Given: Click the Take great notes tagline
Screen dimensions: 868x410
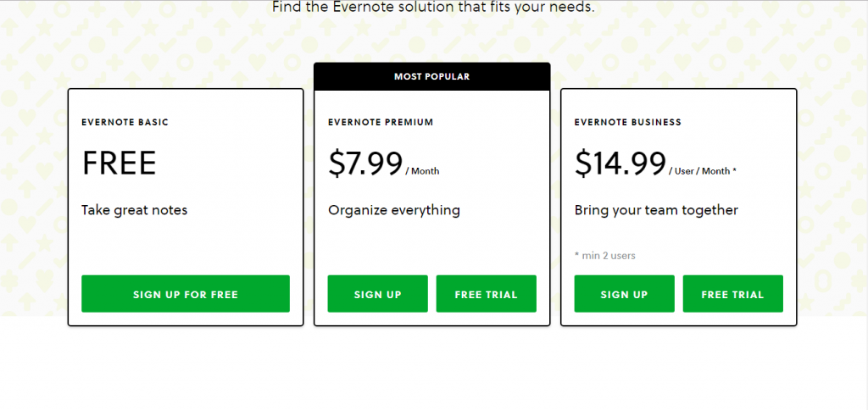Looking at the screenshot, I should click(135, 210).
